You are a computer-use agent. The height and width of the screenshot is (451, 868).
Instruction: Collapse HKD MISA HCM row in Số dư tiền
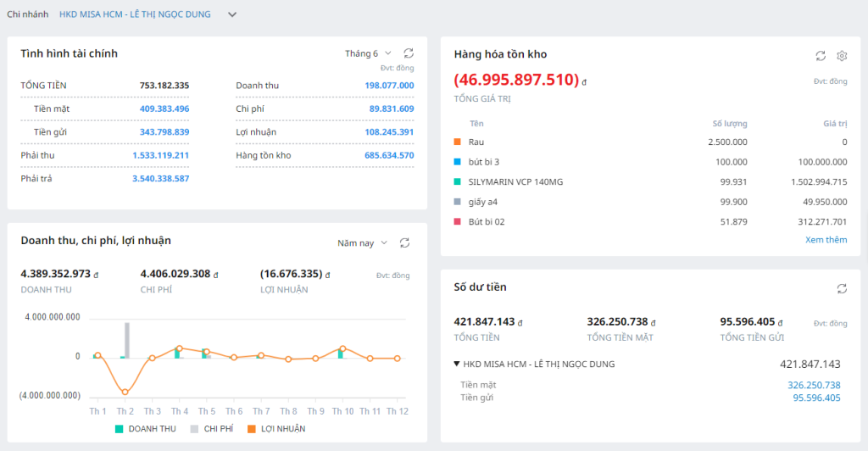457,365
